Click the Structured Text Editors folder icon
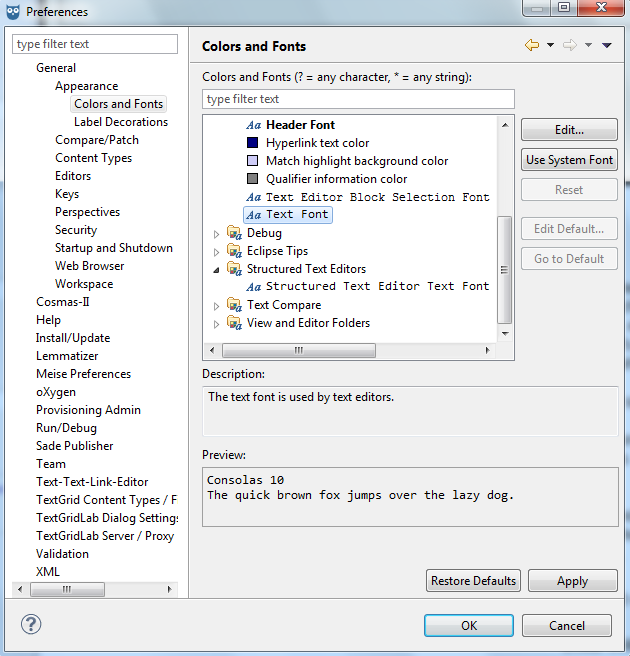 pyautogui.click(x=234, y=269)
